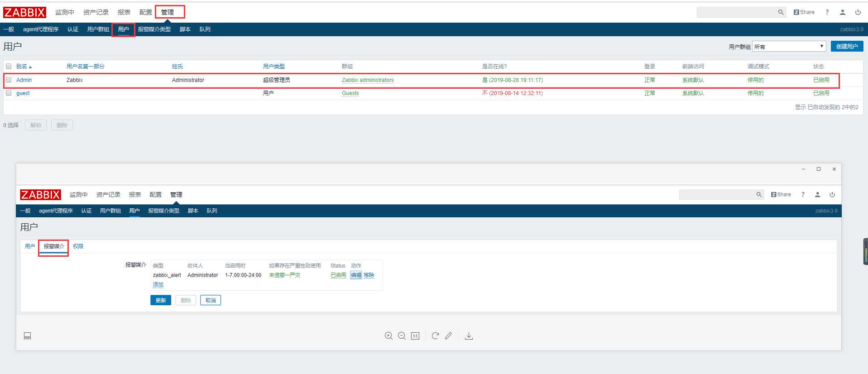Viewport: 868px width, 374px height.
Task: Click the disabled 删除 button in the user form
Action: (x=186, y=300)
